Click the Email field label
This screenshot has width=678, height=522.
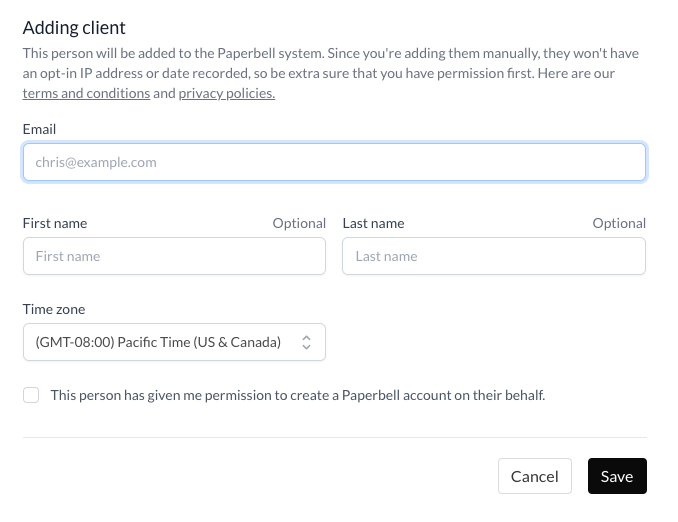point(39,129)
